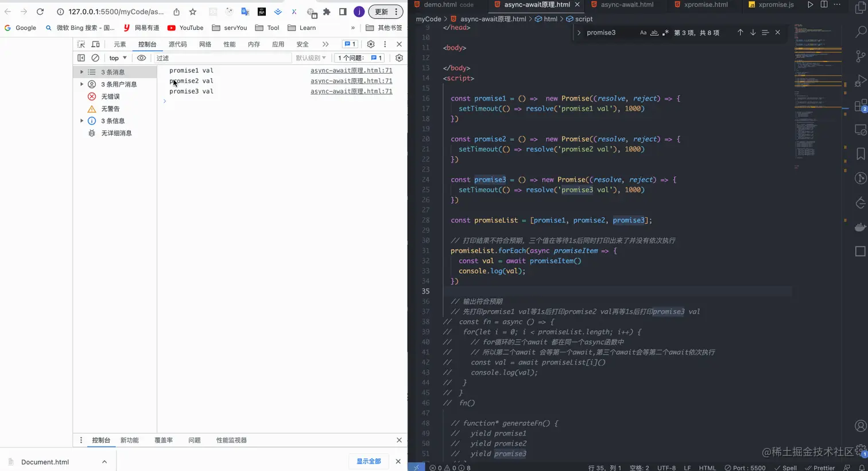This screenshot has height=471, width=868.
Task: Open console settings gear
Action: 399,58
